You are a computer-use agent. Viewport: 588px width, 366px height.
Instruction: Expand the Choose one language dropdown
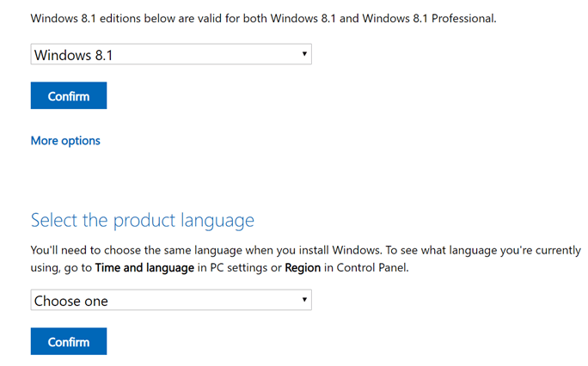(171, 300)
